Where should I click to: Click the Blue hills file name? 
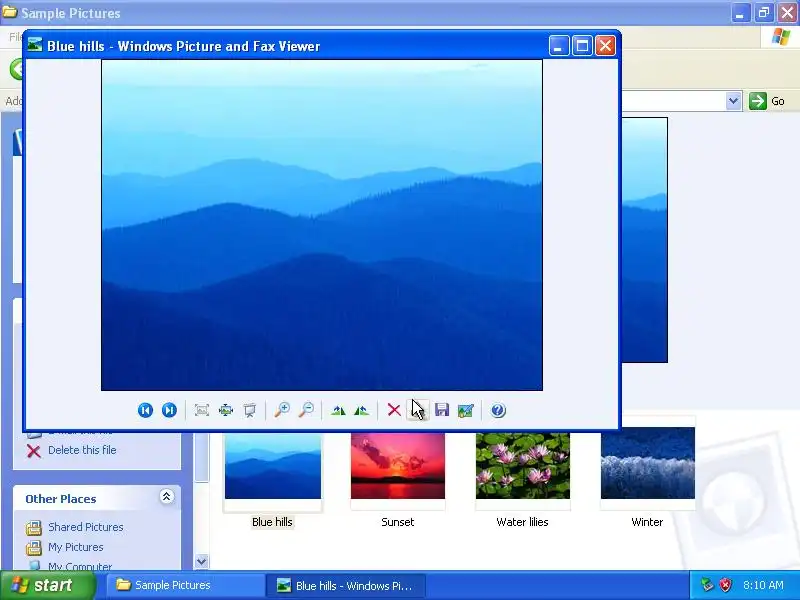coord(272,522)
